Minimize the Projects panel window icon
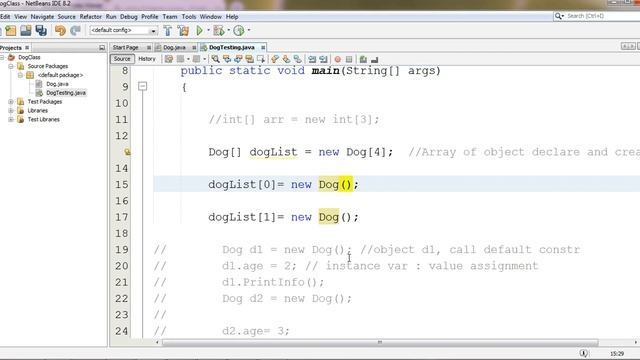 [102, 48]
